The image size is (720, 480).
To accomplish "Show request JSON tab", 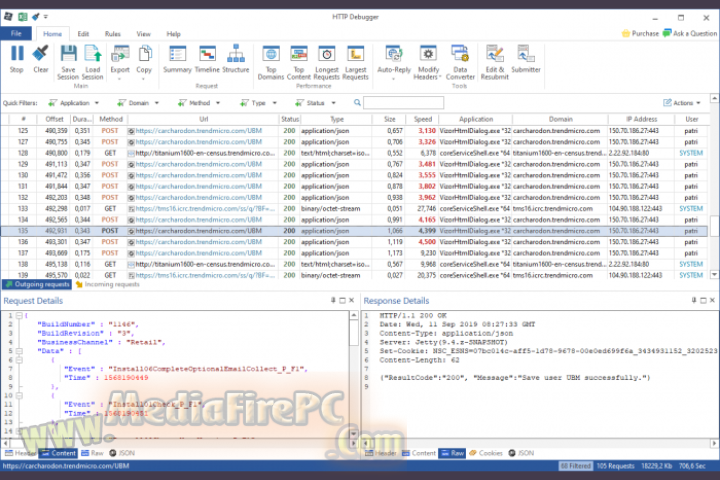I will tap(122, 453).
